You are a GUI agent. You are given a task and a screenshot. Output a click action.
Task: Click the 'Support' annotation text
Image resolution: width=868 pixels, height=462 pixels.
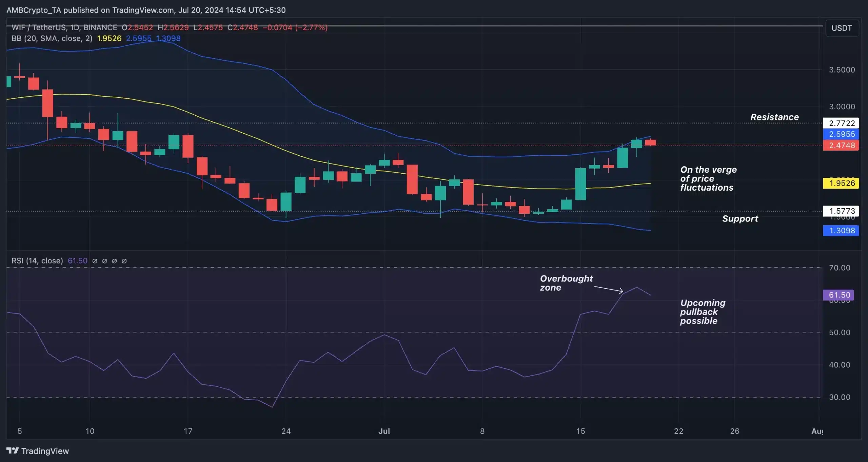click(740, 218)
